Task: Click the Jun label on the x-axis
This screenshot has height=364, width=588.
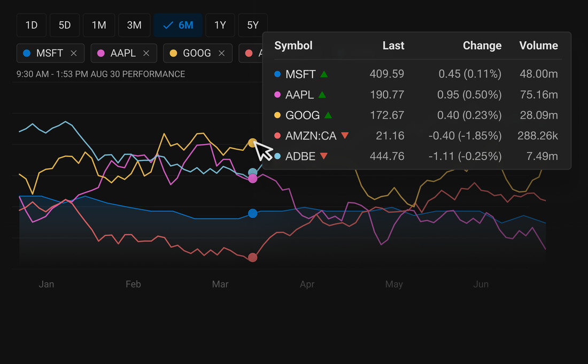Action: point(481,284)
